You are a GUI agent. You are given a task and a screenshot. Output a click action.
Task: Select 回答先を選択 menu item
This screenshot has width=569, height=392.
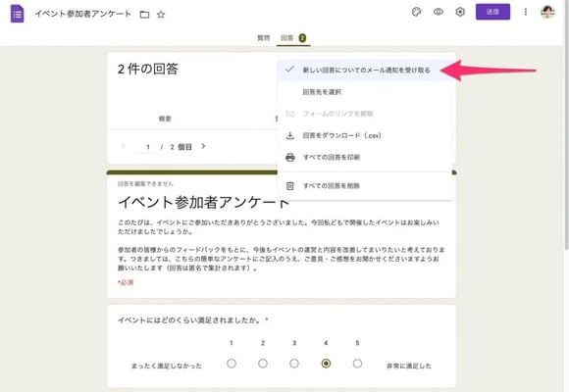(x=365, y=92)
